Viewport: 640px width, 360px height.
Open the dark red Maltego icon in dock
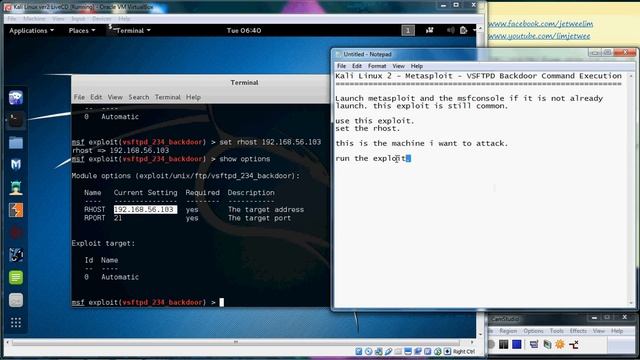point(16,233)
